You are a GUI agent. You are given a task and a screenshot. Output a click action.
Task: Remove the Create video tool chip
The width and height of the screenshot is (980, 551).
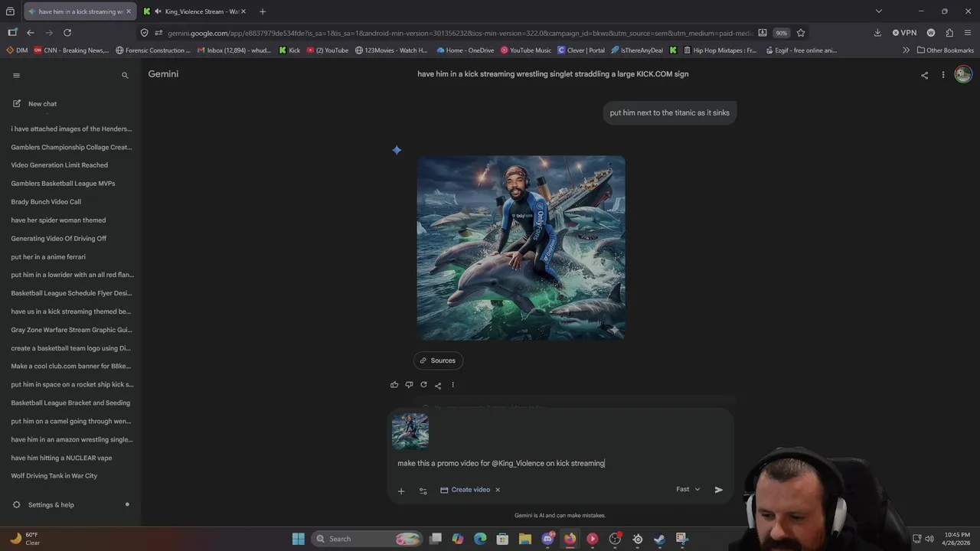[x=498, y=490]
